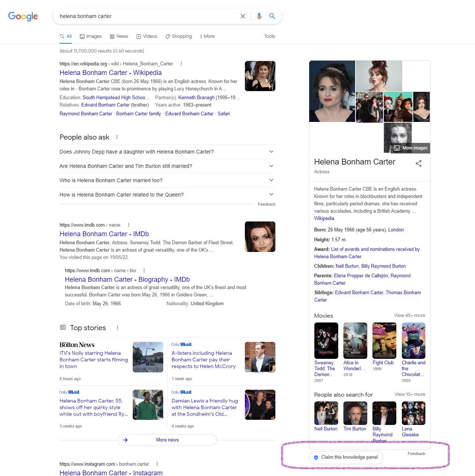This screenshot has width=475, height=476.
Task: Click the Daily Mail logo above A-listers story
Action: pos(182,345)
